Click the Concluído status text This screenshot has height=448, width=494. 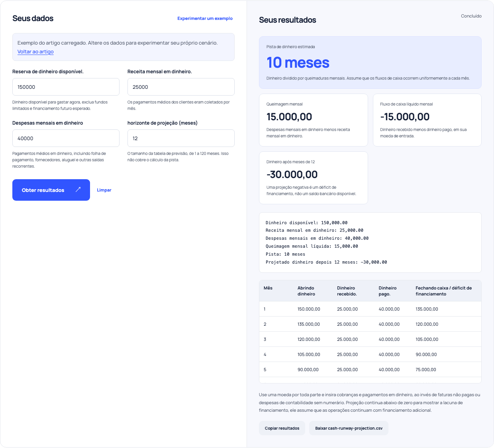click(471, 16)
